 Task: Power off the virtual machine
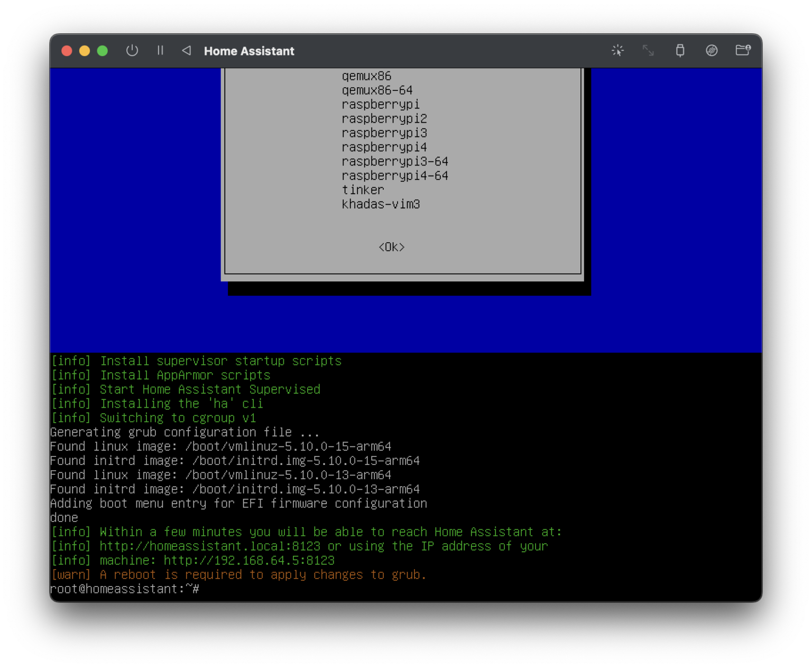point(132,51)
